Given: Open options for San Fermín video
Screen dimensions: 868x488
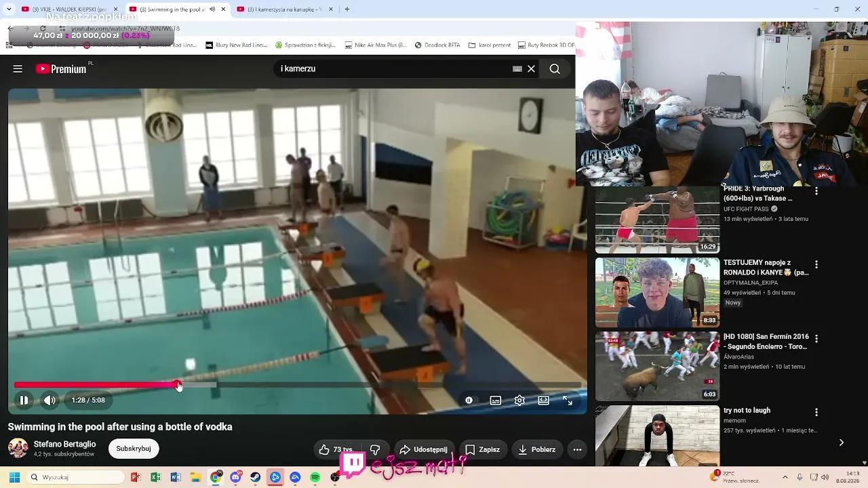Looking at the screenshot, I should click(x=816, y=338).
